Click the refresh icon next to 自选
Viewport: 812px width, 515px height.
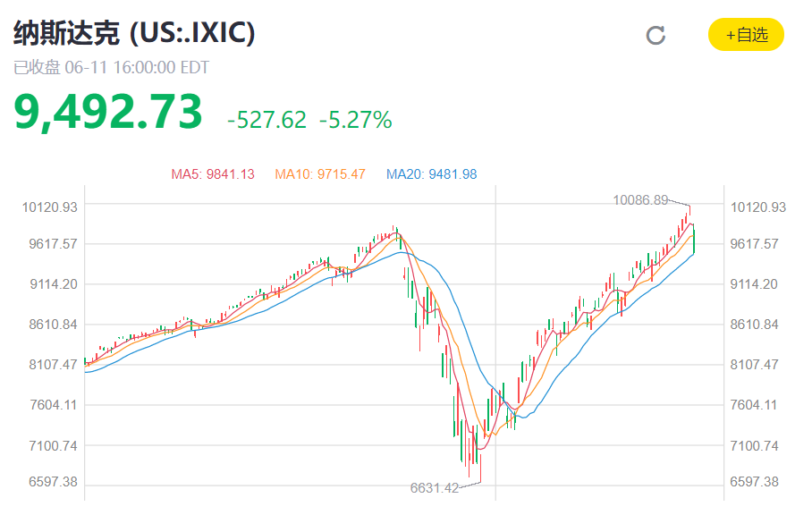[656, 36]
